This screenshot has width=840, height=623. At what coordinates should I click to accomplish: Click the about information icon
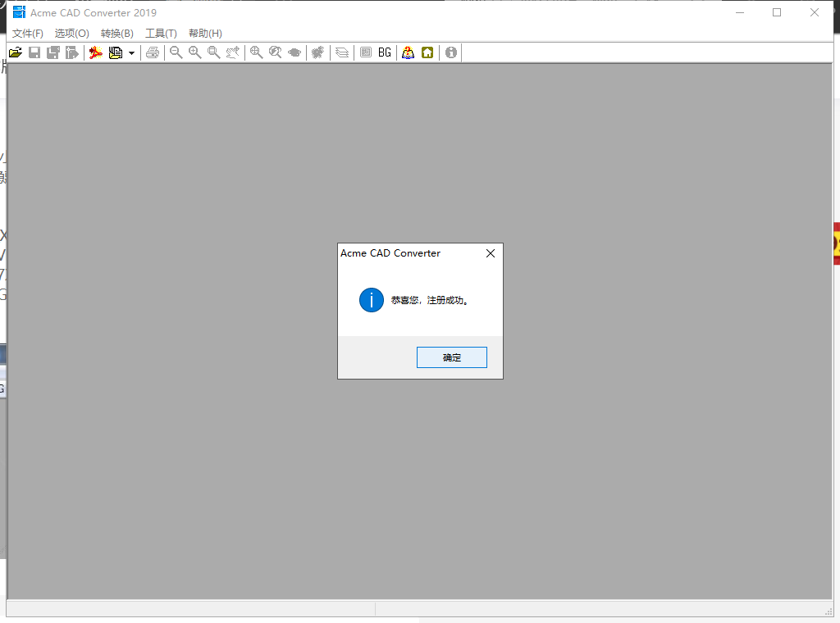(x=451, y=52)
